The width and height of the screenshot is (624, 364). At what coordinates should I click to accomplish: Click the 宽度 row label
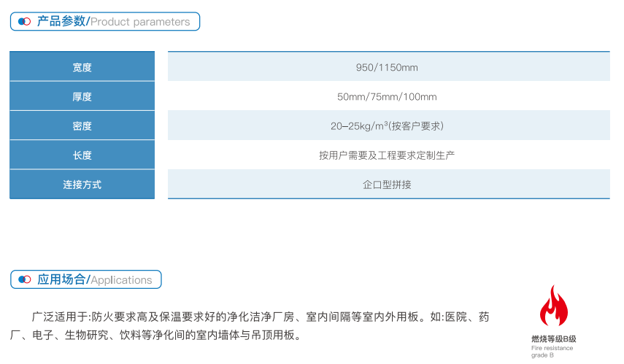(82, 67)
